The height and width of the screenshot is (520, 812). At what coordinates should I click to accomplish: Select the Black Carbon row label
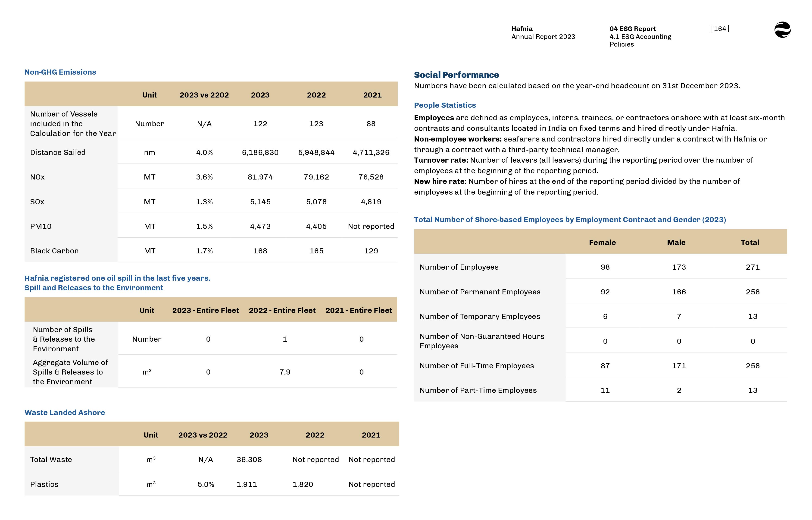(x=54, y=251)
